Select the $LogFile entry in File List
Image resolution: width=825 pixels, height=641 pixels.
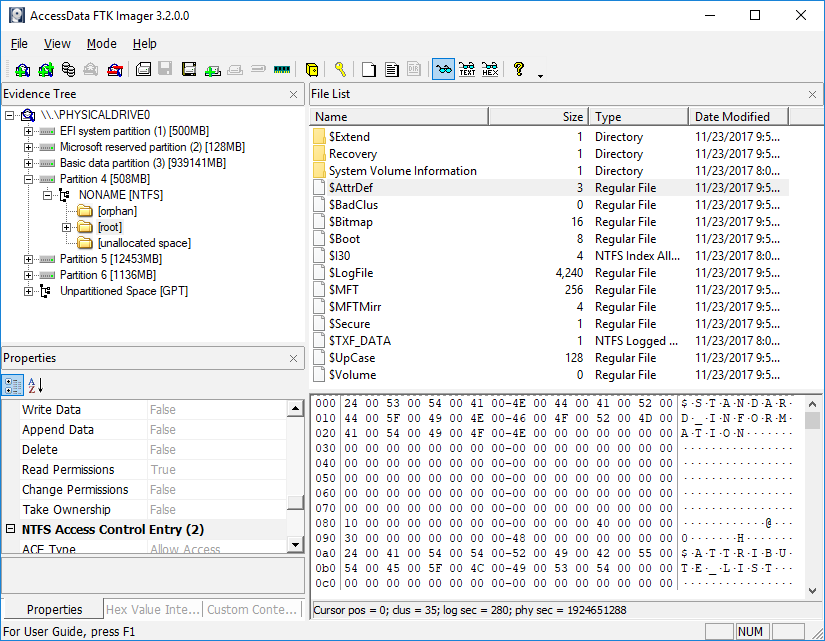[x=549, y=273]
